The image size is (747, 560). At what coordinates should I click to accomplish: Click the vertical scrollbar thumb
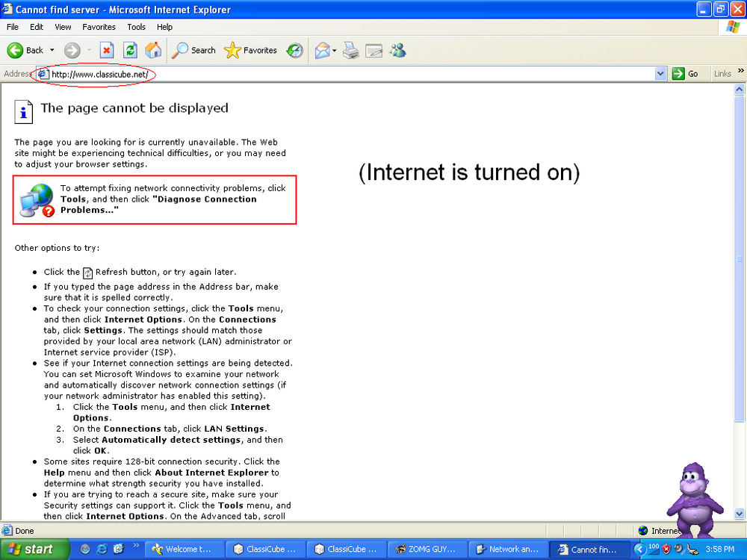[740, 258]
